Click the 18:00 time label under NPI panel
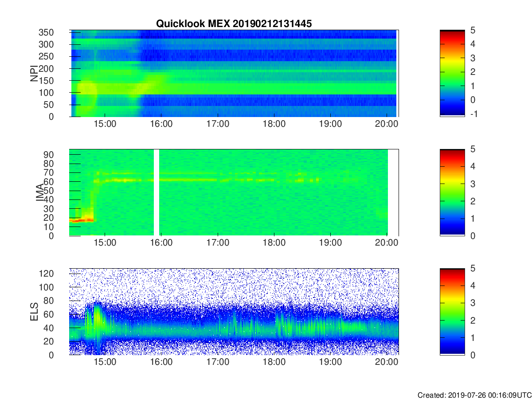532x399 pixels. [274, 124]
